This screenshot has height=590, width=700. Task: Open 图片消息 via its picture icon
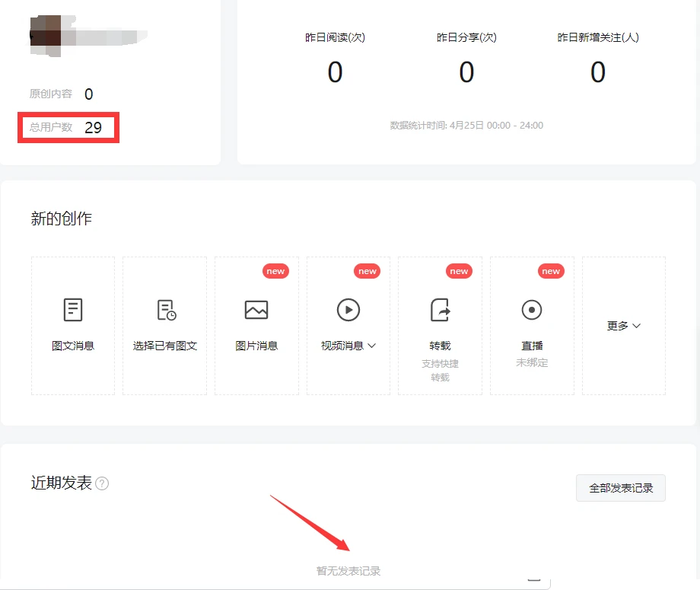(256, 310)
